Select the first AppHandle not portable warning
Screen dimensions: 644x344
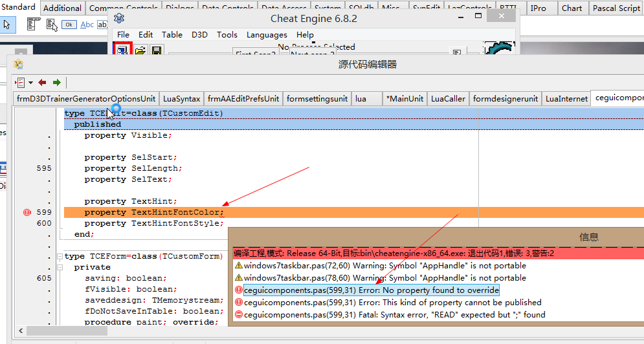point(384,266)
